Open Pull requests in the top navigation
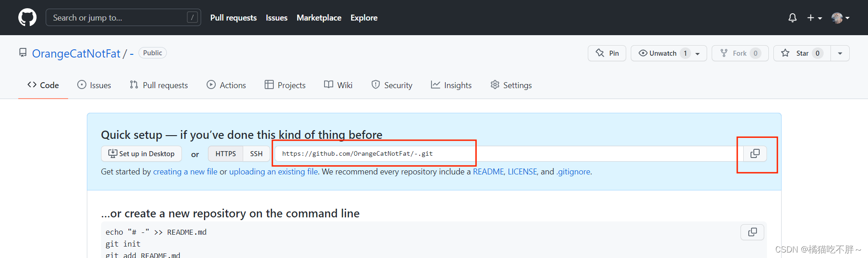Image resolution: width=868 pixels, height=258 pixels. [234, 17]
